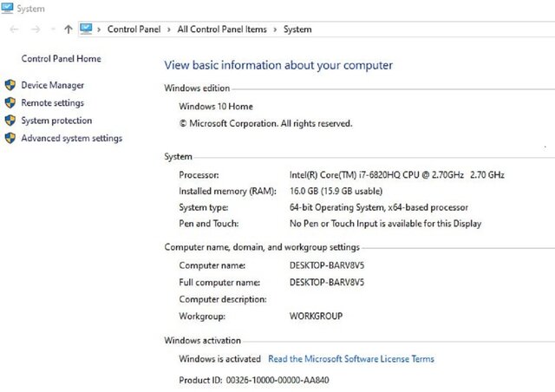Open the Remote settings link

pyautogui.click(x=52, y=103)
